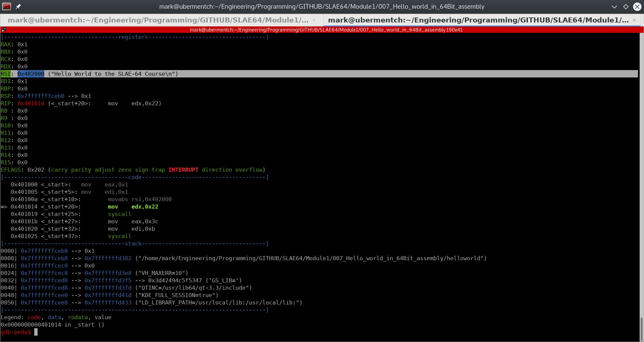Click the VH_MAXERR=10 stack string
Screen dimensions: 644x342
(x=162, y=273)
